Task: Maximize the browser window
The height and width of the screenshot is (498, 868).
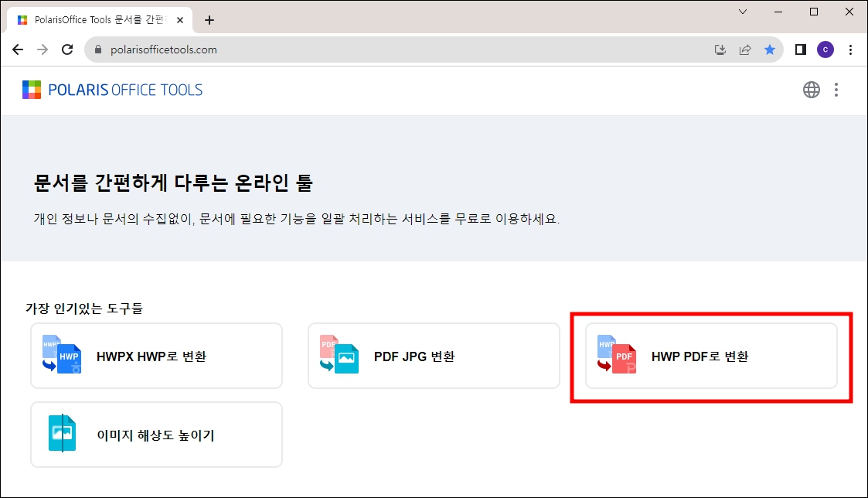Action: click(814, 12)
